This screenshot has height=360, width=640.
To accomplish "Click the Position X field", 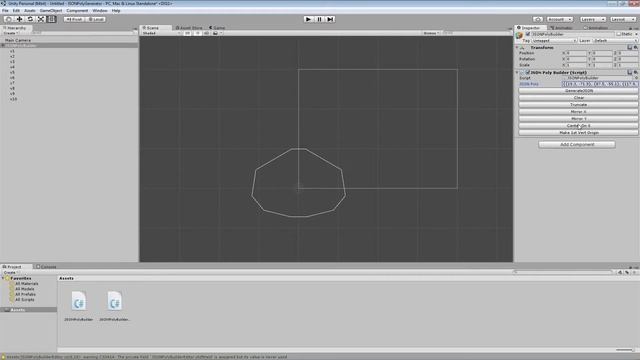I will [576, 53].
